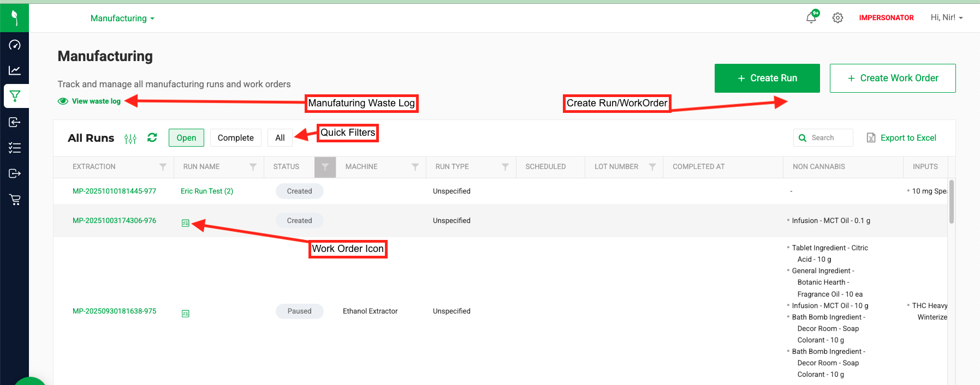This screenshot has height=385, width=980.
Task: Click the work order icon for MP-20250930181638-975
Action: (x=186, y=314)
